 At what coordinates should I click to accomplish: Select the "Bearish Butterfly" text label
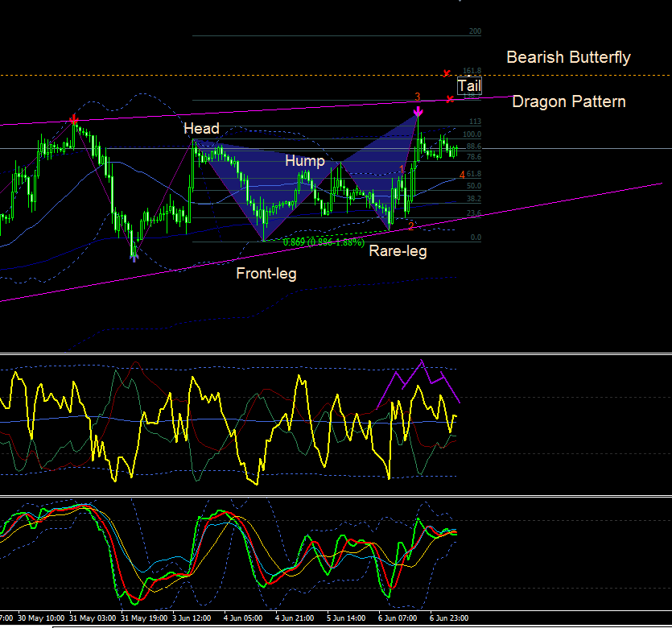568,57
